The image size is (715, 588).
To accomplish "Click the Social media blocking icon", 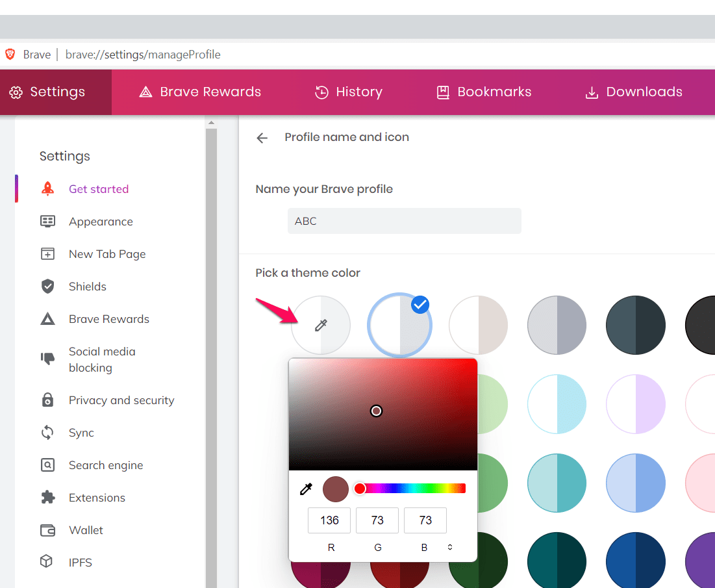I will pos(47,359).
